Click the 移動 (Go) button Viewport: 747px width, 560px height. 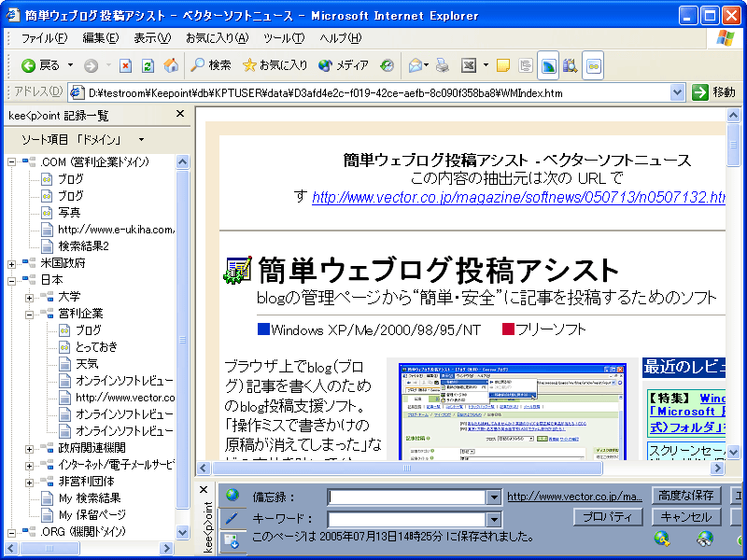[x=713, y=92]
